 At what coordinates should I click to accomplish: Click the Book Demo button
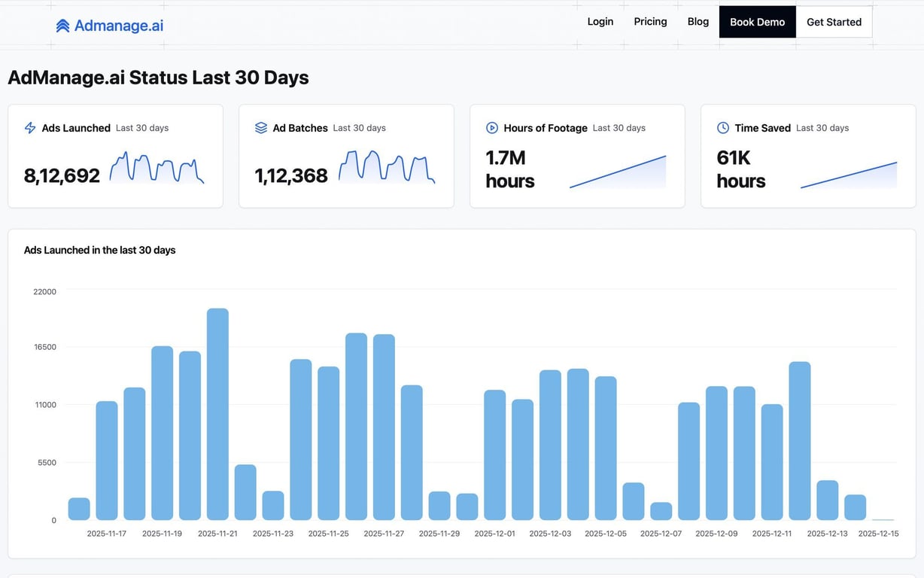(x=758, y=22)
